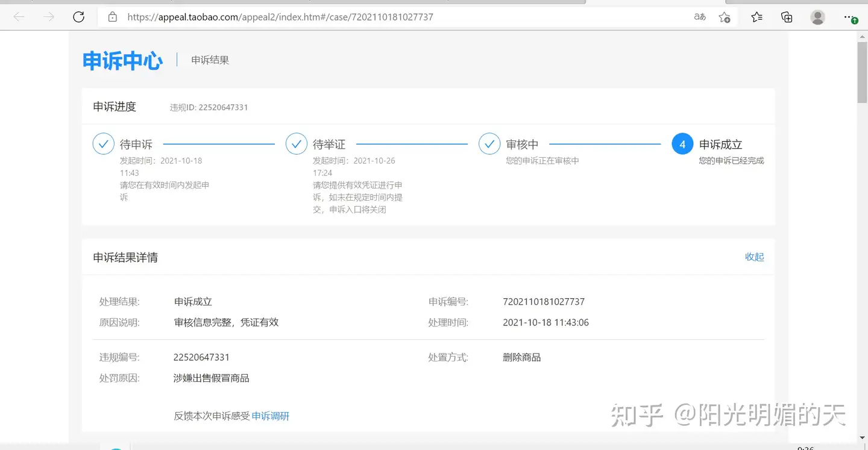
Task: Open the collections icon
Action: point(787,17)
